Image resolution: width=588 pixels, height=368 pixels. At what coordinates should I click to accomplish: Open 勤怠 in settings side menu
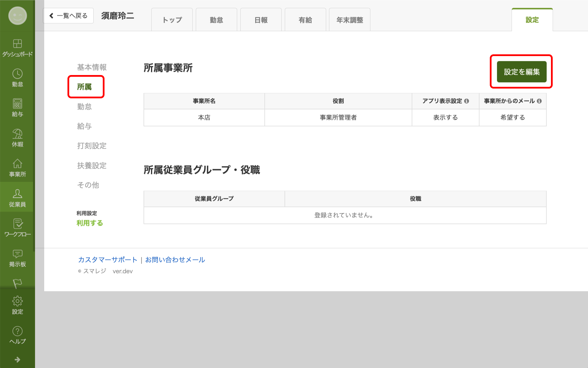tap(84, 107)
